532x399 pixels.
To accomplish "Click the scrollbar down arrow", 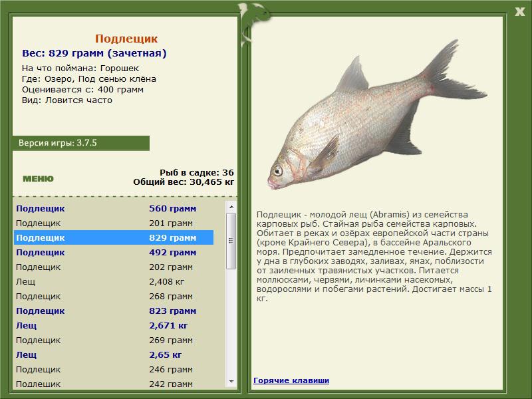I will [x=231, y=381].
